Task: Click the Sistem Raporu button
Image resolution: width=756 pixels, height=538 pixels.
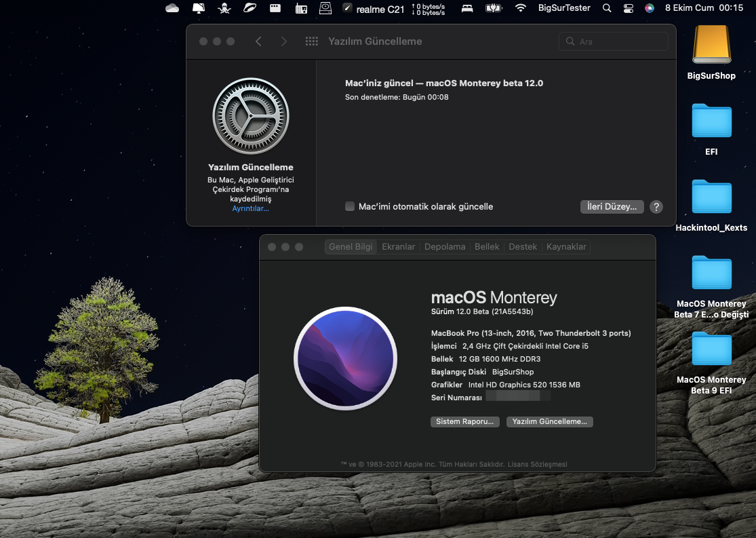Action: pyautogui.click(x=464, y=422)
